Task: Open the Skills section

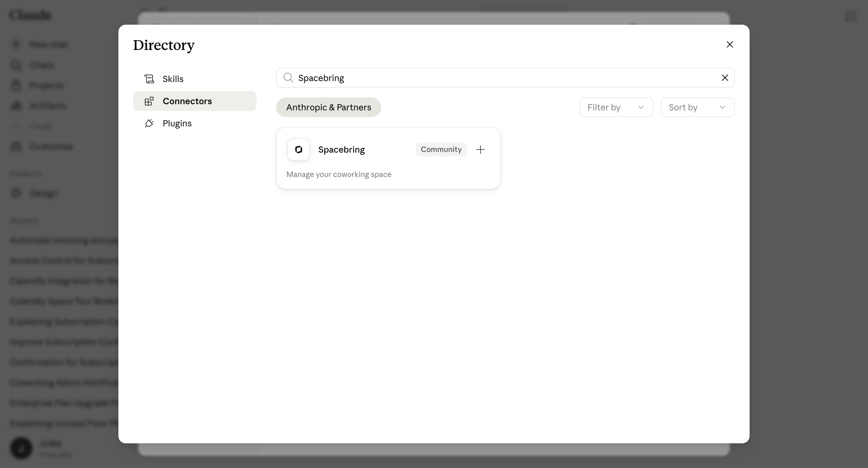Action: click(x=194, y=79)
